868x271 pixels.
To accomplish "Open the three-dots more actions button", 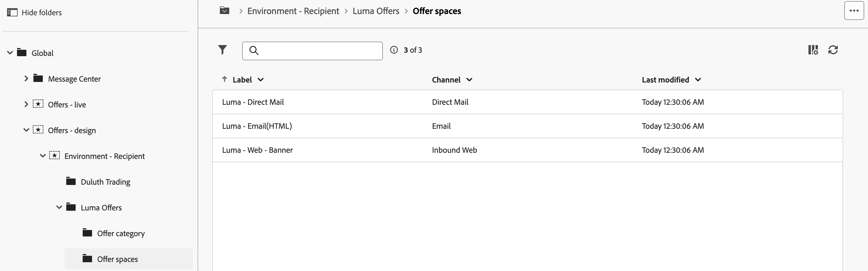I will [x=854, y=11].
